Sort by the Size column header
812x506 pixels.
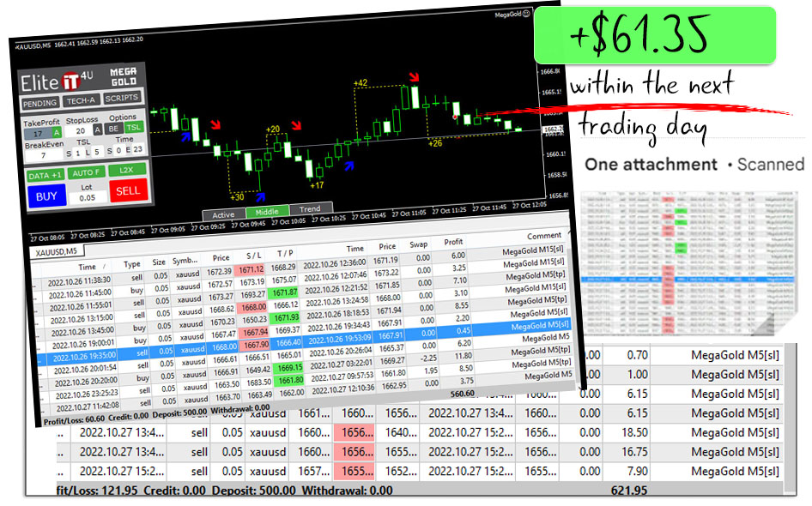point(159,262)
